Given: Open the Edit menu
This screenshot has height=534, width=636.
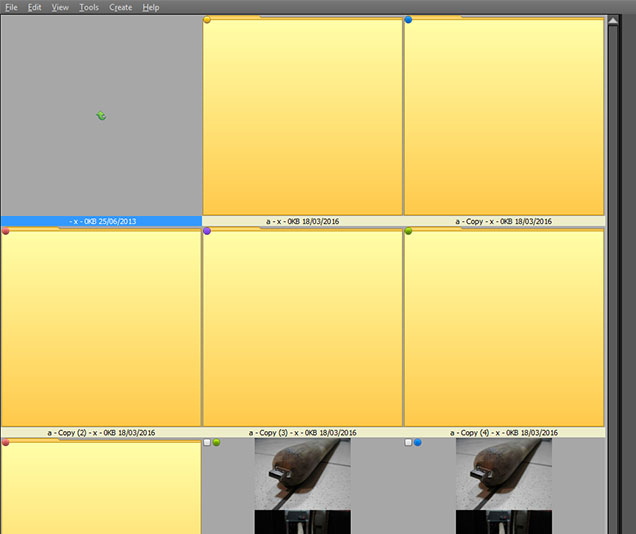Looking at the screenshot, I should [x=34, y=7].
